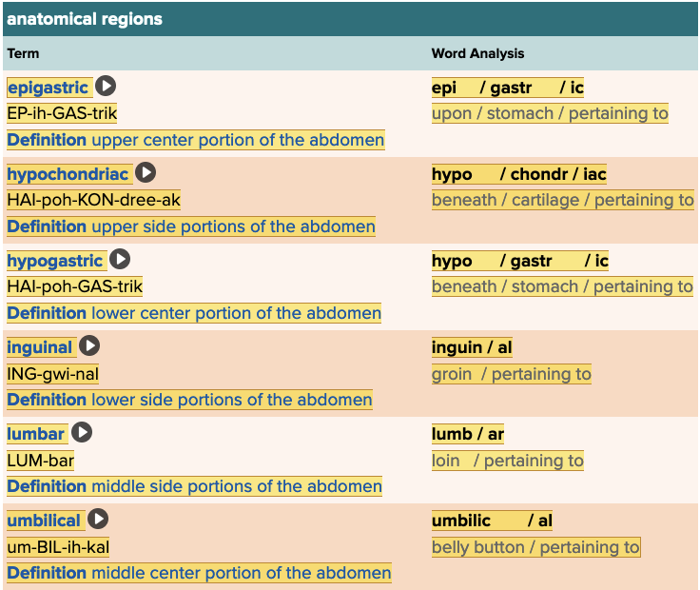Image resolution: width=700 pixels, height=590 pixels.
Task: Play audio pronunciation for inguinal
Action: pyautogui.click(x=89, y=346)
